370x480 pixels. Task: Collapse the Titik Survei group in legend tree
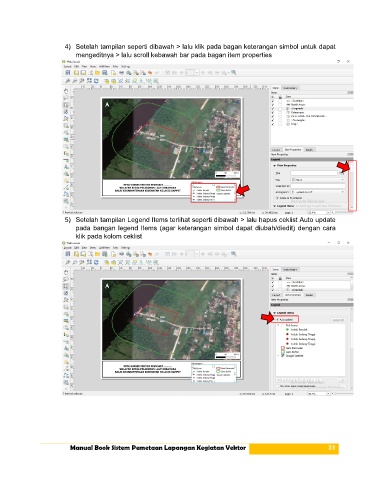pos(279,325)
